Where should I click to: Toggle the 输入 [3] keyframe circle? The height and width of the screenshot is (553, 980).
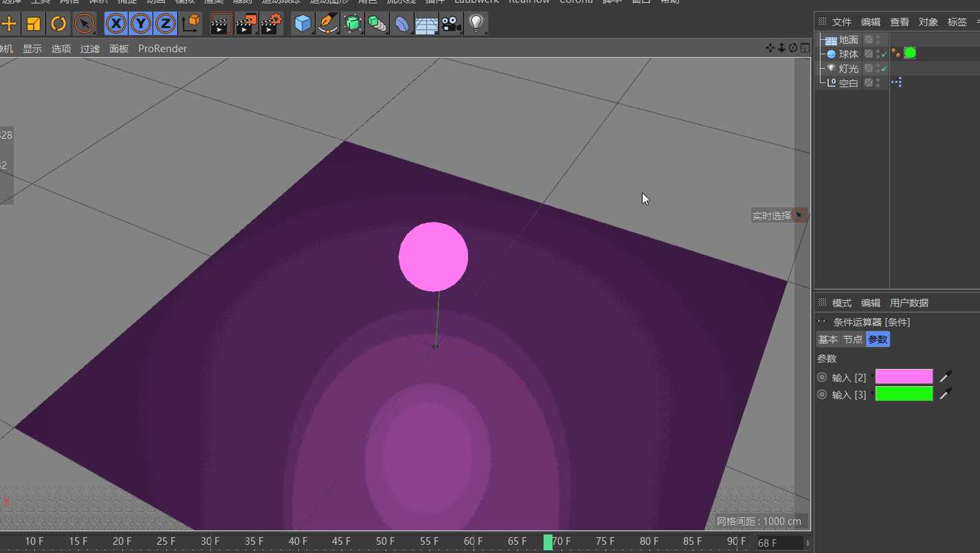click(822, 394)
